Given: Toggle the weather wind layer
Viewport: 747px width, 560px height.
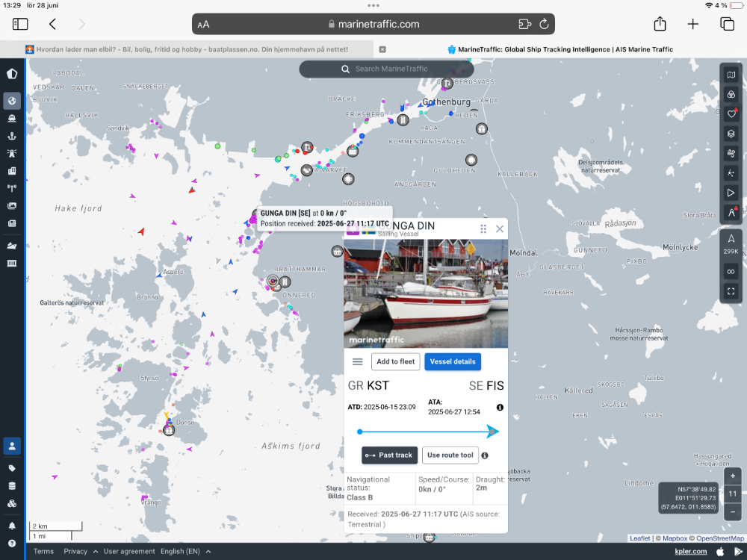Looking at the screenshot, I should [731, 153].
